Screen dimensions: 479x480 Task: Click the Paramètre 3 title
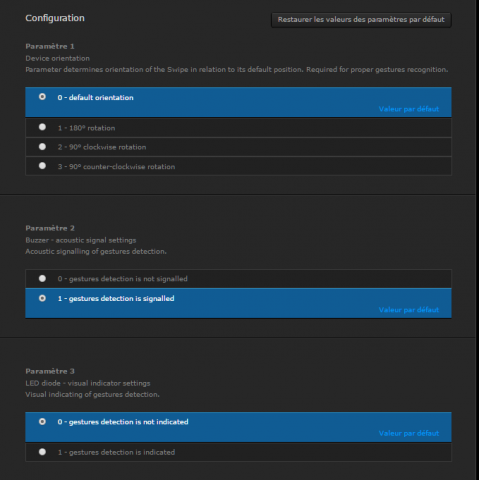tap(50, 371)
